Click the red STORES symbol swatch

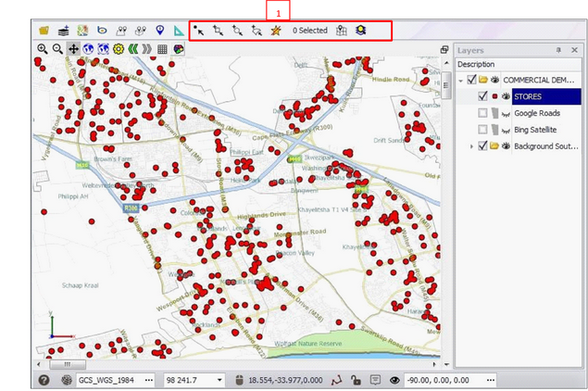point(494,95)
